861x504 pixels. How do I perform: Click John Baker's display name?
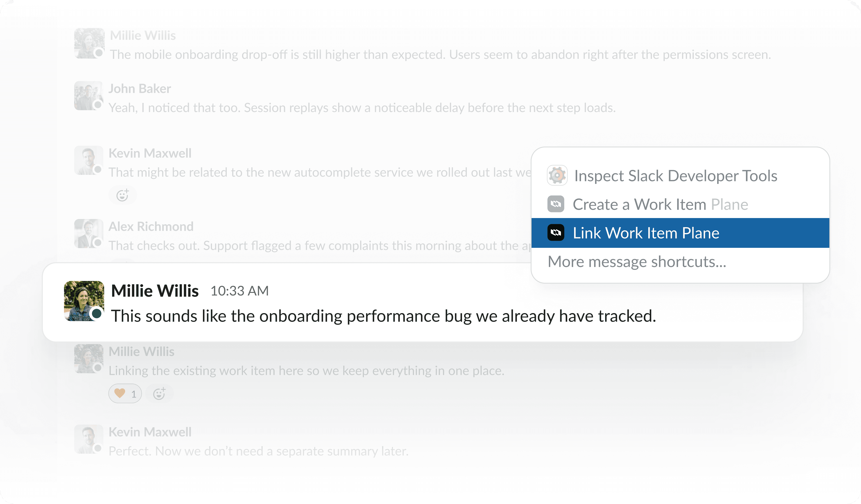tap(139, 88)
